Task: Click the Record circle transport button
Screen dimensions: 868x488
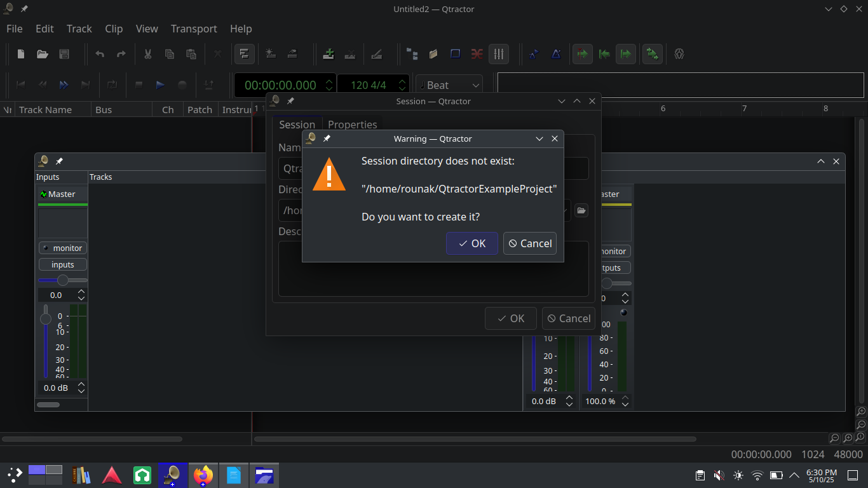Action: point(182,85)
